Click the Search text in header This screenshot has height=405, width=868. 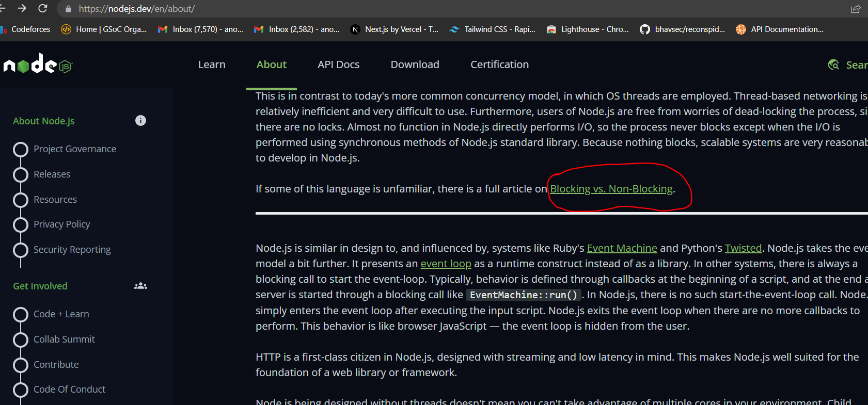click(857, 64)
